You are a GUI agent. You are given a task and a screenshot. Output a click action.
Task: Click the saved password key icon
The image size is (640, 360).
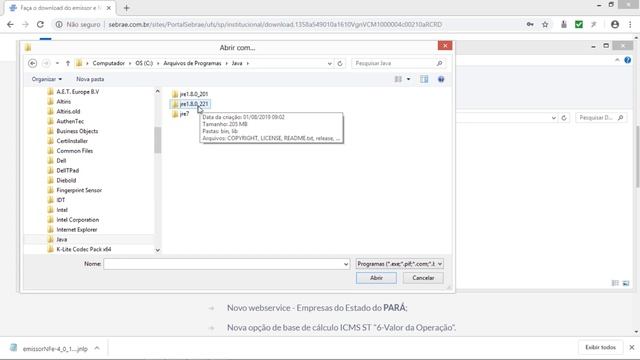tap(530, 24)
